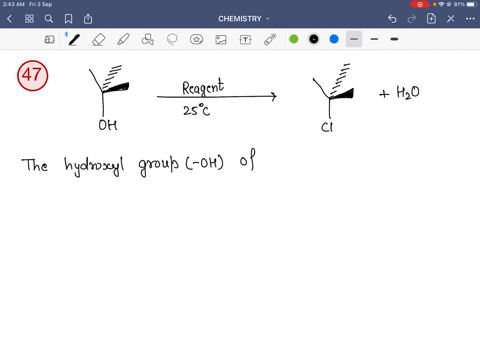
Task: Activate the Laser pointer tool
Action: coord(270,40)
